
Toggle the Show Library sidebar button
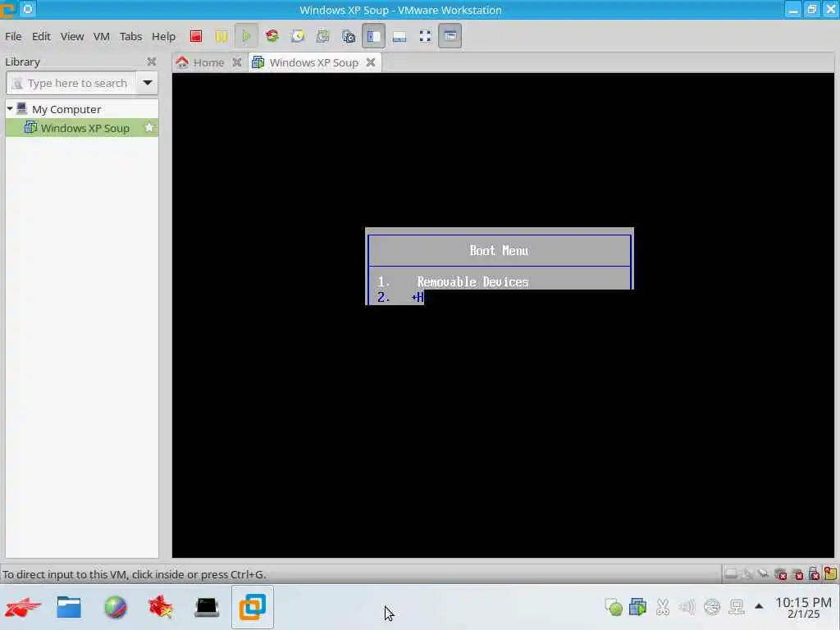point(373,36)
